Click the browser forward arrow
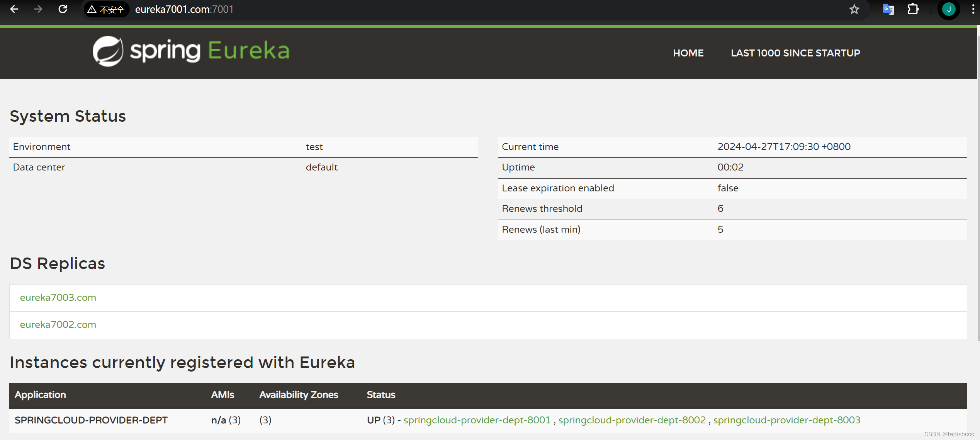Viewport: 980px width, 440px height. click(x=38, y=9)
